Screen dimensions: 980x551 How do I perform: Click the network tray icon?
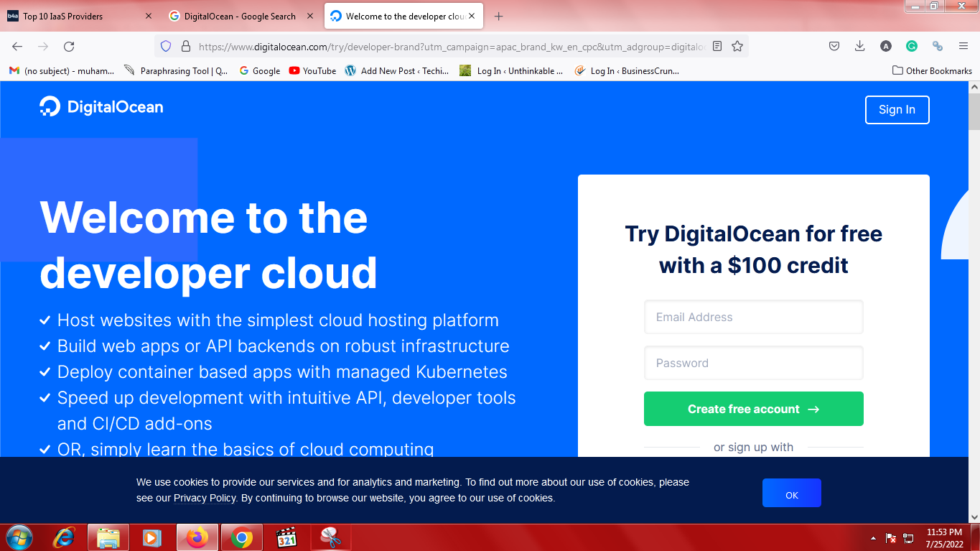click(x=908, y=537)
